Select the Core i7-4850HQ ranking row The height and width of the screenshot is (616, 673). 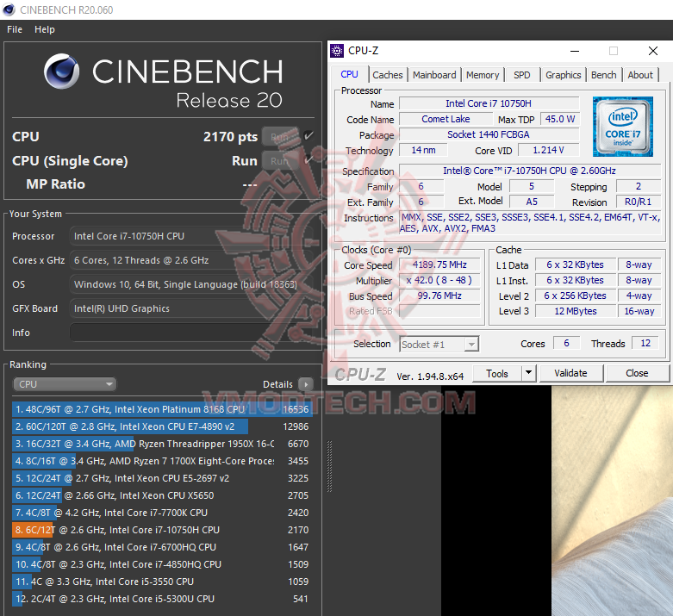tap(162, 564)
